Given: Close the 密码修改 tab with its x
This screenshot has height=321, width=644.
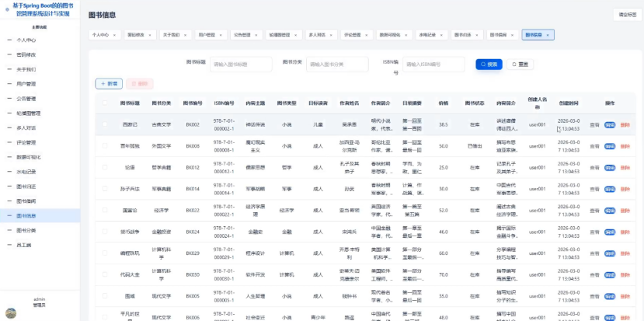Looking at the screenshot, I should (149, 35).
